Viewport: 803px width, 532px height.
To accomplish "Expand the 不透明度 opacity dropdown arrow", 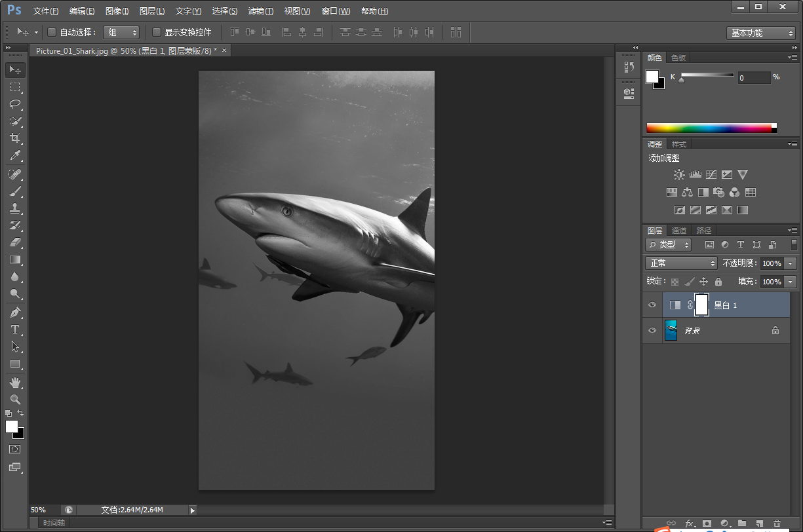I will coord(790,263).
